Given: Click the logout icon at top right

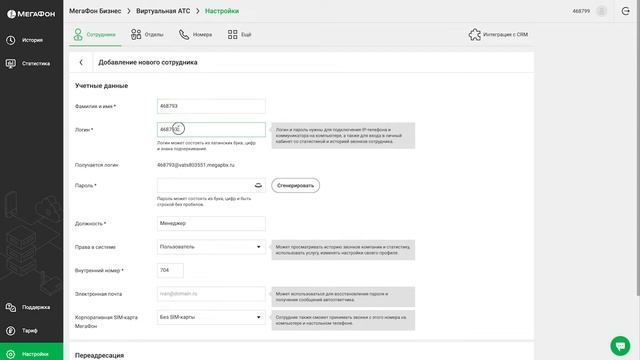Looking at the screenshot, I should coord(625,11).
